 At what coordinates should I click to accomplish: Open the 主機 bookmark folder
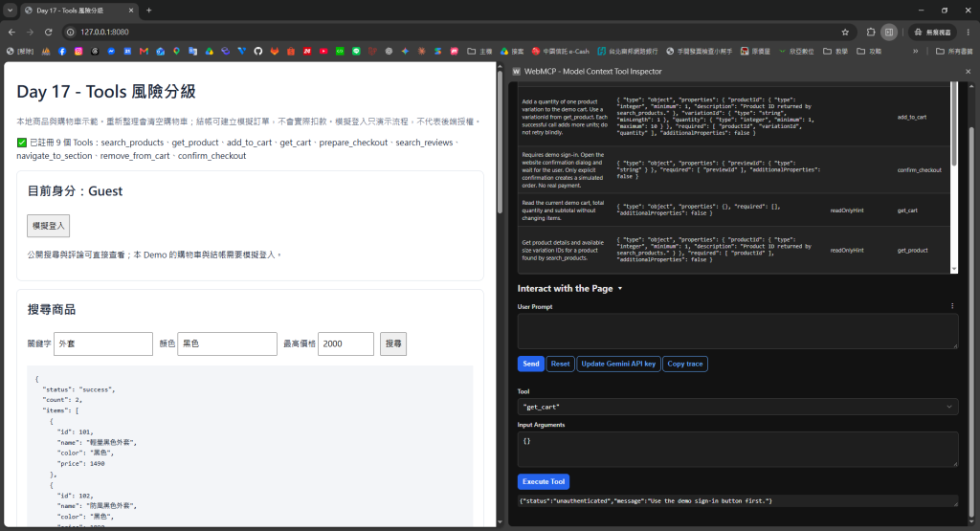coord(480,52)
